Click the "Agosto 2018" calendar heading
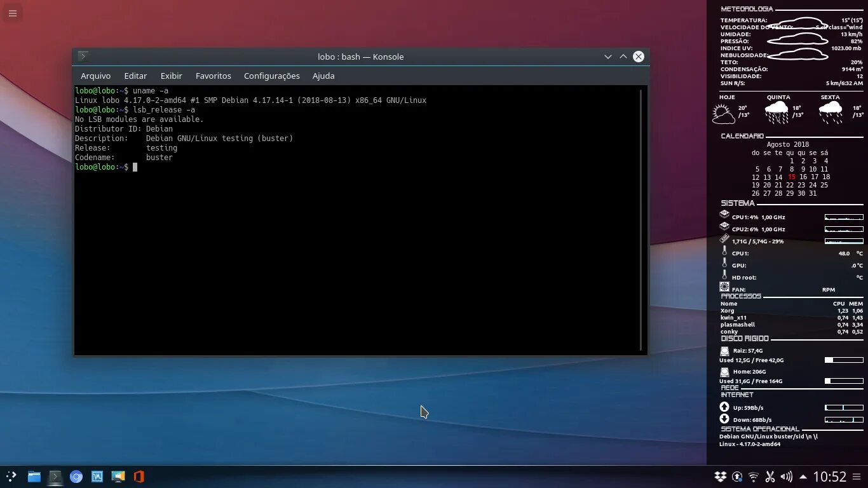Image resolution: width=868 pixels, height=488 pixels. (x=788, y=144)
